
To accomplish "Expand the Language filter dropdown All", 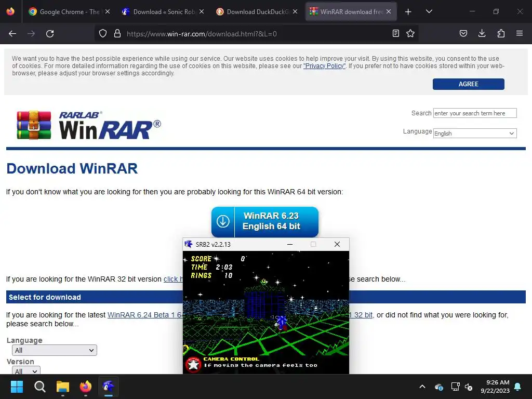I will (54, 350).
